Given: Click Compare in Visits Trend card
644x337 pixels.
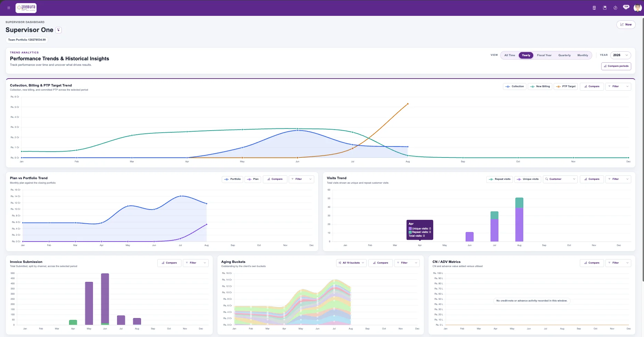Looking at the screenshot, I should point(592,179).
